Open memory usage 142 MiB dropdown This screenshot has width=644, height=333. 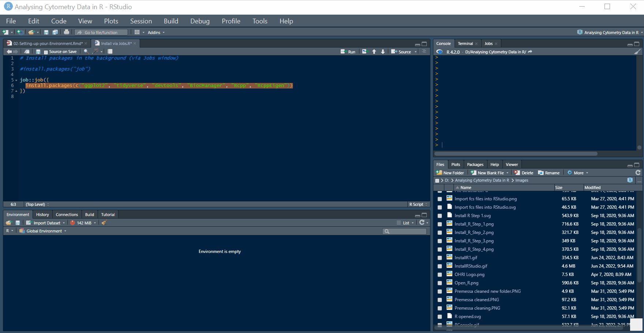coord(83,223)
